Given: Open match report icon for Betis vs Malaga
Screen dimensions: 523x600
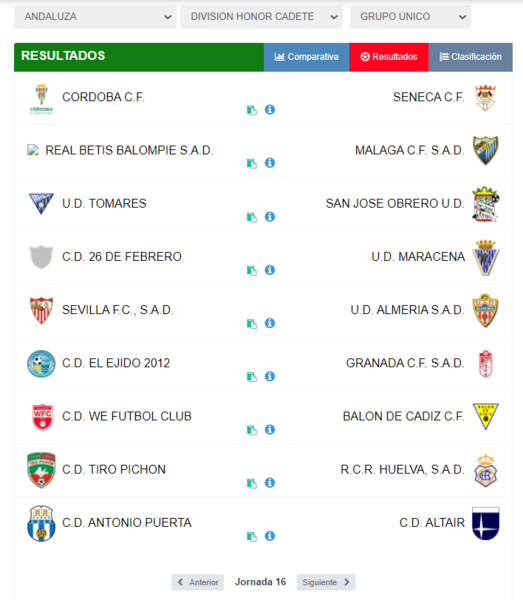Looking at the screenshot, I should click(x=252, y=163).
